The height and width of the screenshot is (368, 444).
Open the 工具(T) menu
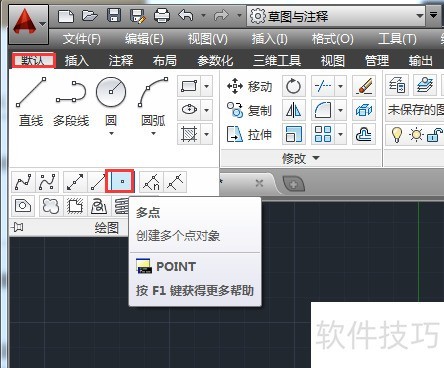click(x=397, y=39)
